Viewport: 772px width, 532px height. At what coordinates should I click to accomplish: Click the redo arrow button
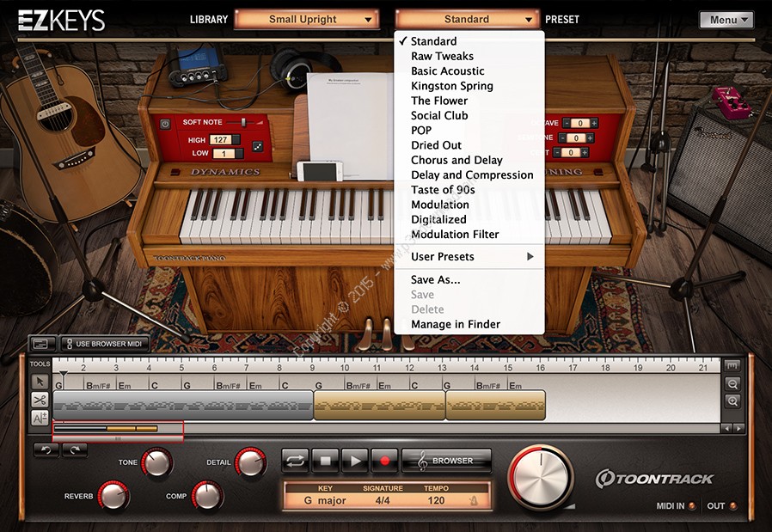[x=74, y=449]
